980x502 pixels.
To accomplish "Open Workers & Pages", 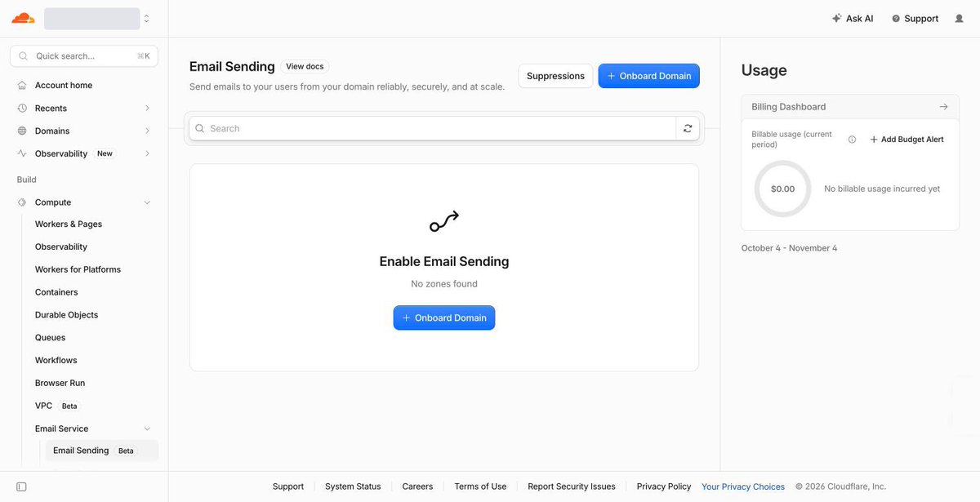I will (x=69, y=224).
